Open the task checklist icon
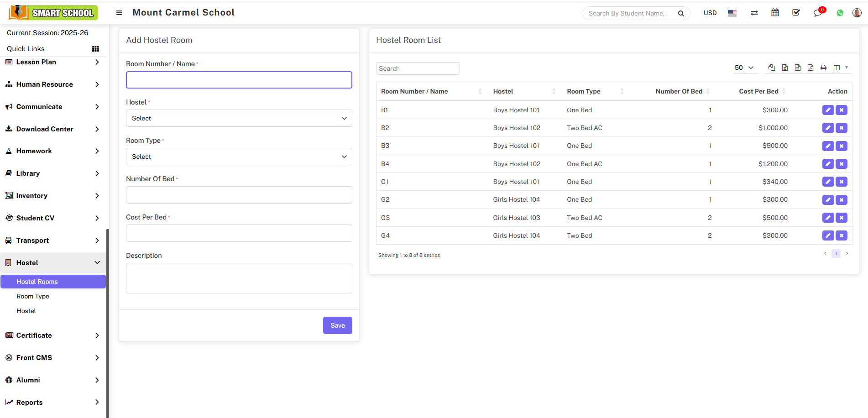868x418 pixels. coord(796,13)
